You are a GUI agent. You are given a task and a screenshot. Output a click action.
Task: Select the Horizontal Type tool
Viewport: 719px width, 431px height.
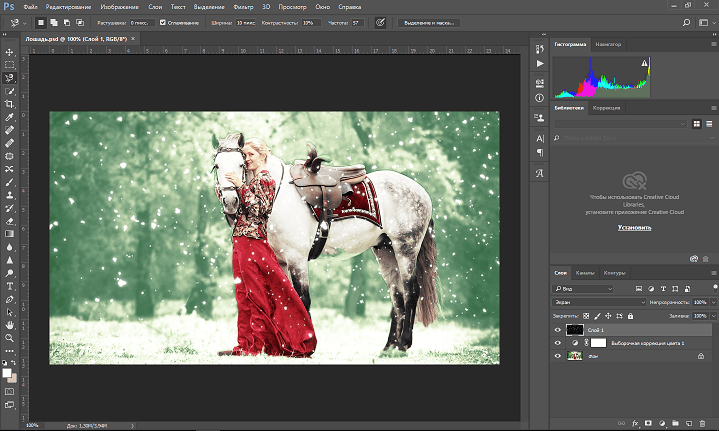(9, 286)
